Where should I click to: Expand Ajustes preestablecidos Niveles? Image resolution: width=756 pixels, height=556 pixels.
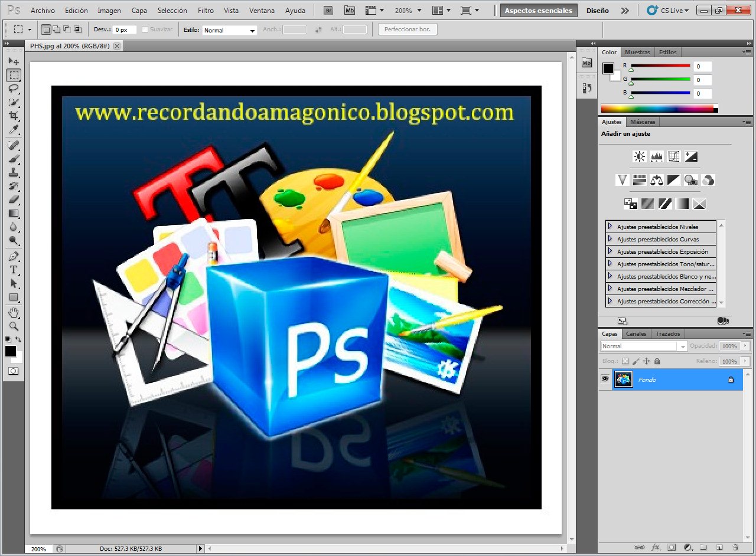click(610, 226)
